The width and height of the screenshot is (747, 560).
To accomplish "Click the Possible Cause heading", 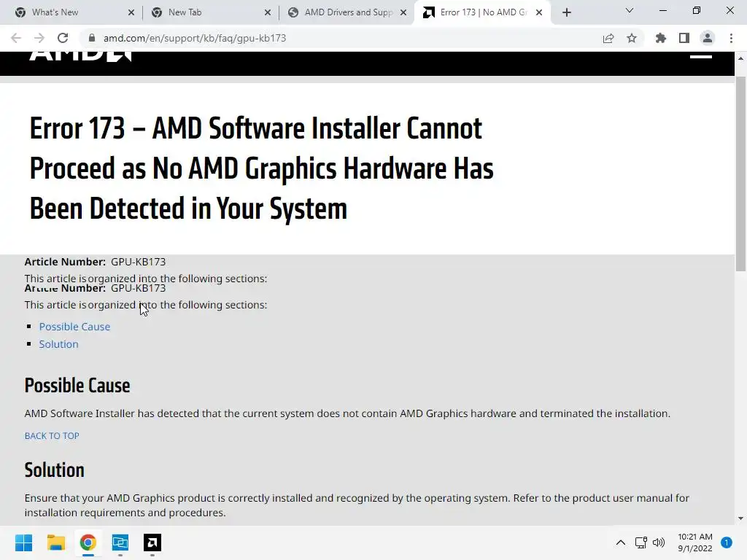I will [77, 386].
